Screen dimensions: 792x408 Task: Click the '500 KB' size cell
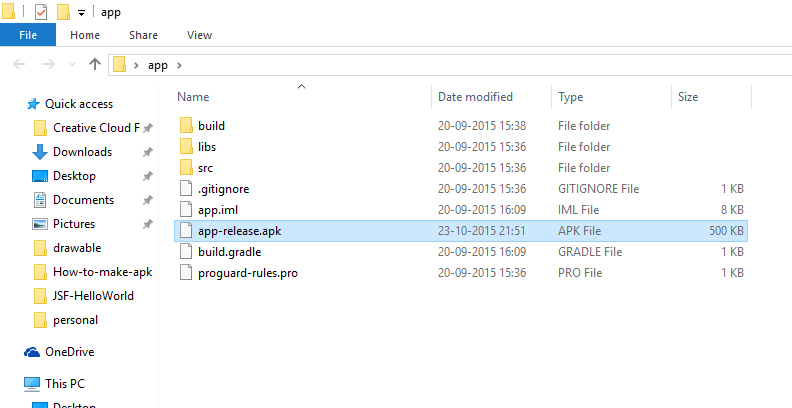pyautogui.click(x=726, y=231)
